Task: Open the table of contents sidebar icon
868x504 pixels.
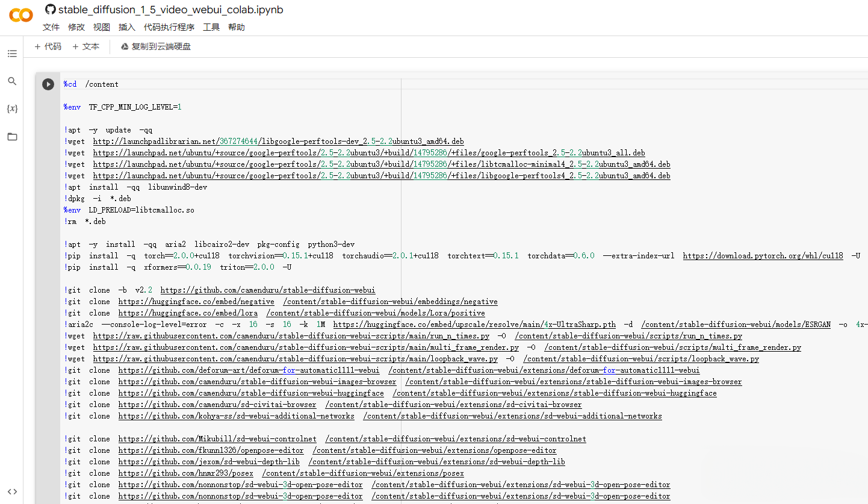Action: [x=12, y=54]
